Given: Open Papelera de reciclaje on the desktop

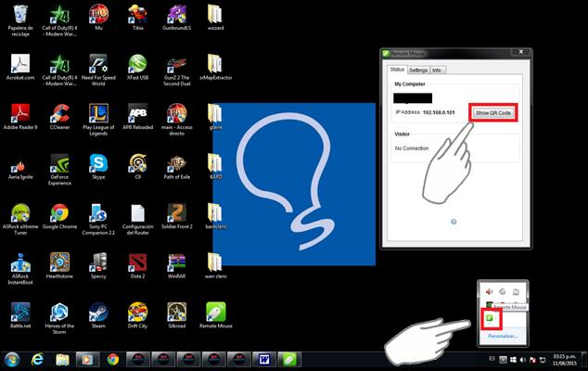Looking at the screenshot, I should click(20, 20).
